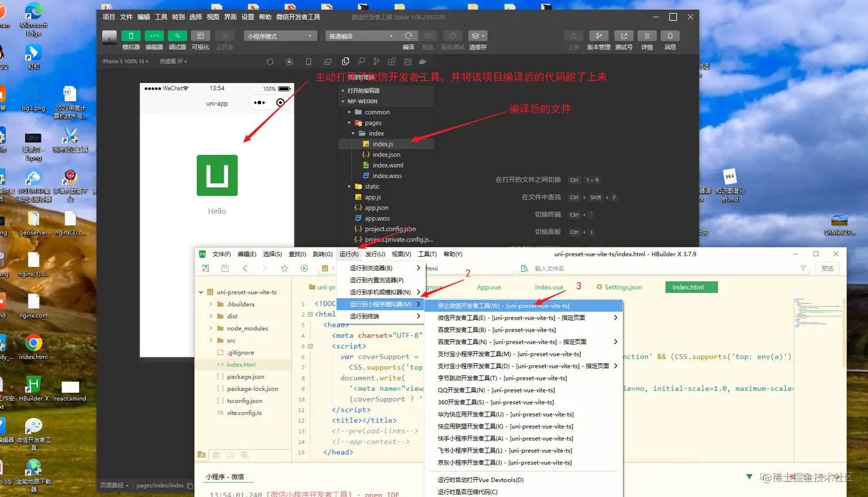Open the 小程序模式 mode dropdown
This screenshot has height=497, width=868.
(x=281, y=36)
